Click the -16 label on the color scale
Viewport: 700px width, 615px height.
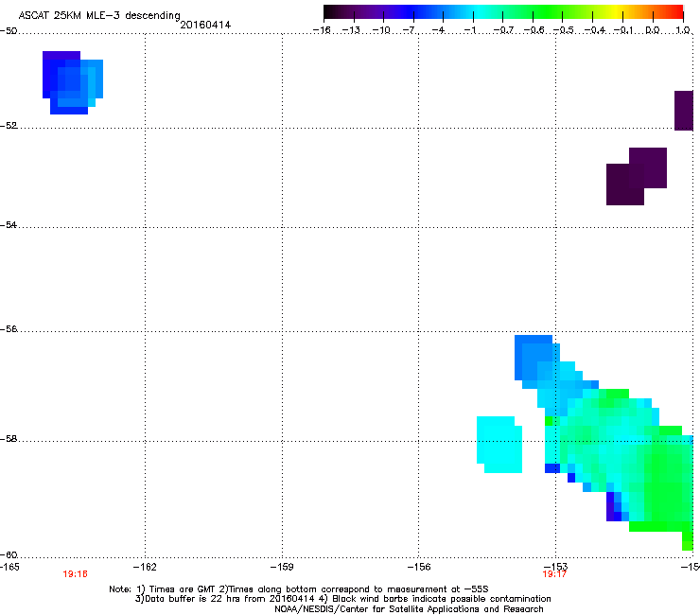tap(322, 30)
